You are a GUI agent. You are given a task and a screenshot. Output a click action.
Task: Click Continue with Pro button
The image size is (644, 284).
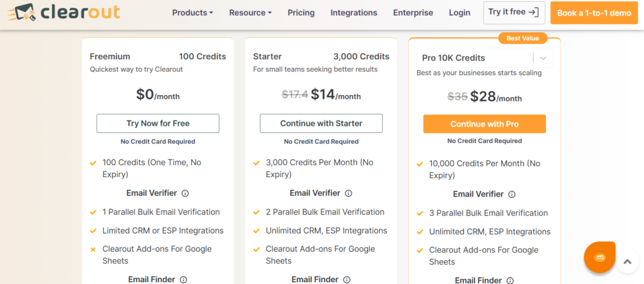[484, 124]
